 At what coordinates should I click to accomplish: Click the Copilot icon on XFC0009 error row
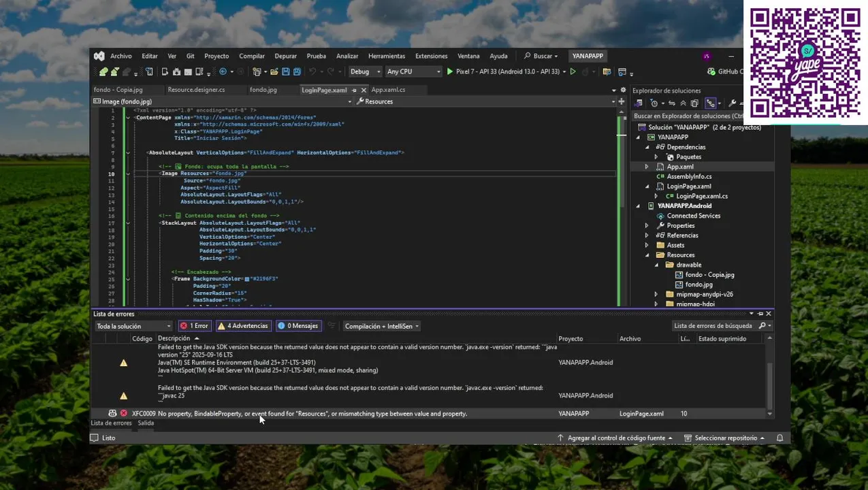tap(112, 413)
